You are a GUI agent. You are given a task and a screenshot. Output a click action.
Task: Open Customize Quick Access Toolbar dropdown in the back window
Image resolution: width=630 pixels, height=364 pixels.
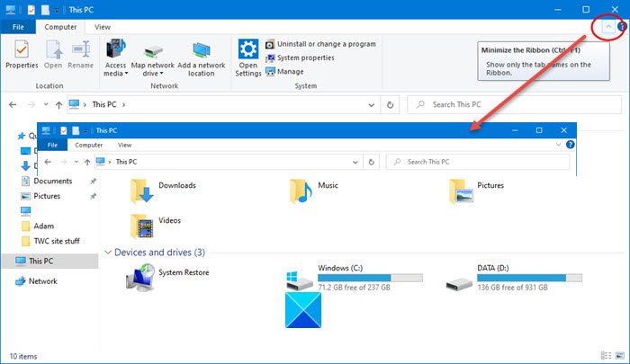point(57,10)
